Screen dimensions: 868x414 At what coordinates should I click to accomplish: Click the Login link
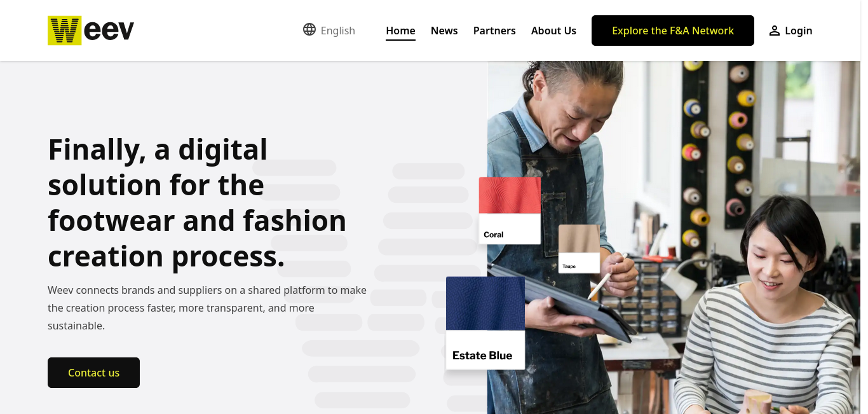(x=790, y=31)
